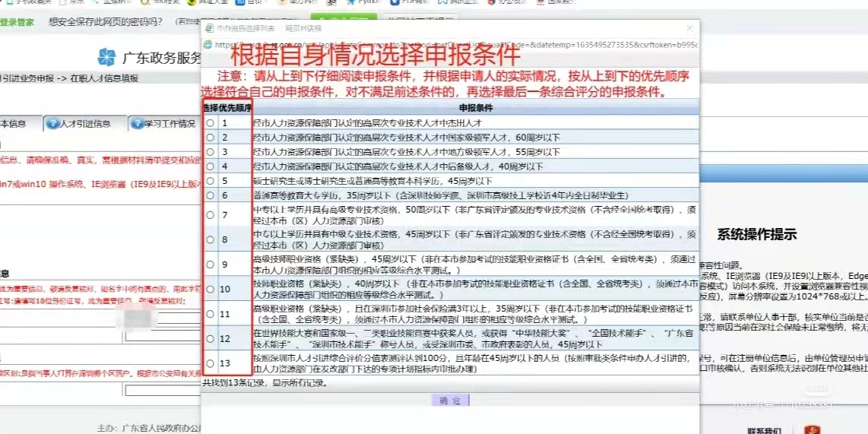Click the globe icon beside dialog URL
This screenshot has width=868, height=434.
point(208,44)
